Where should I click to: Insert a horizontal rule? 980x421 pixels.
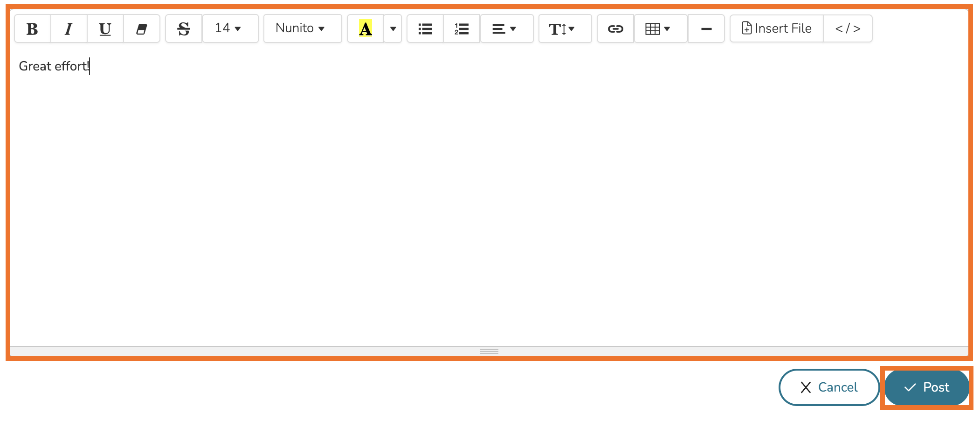[706, 29]
